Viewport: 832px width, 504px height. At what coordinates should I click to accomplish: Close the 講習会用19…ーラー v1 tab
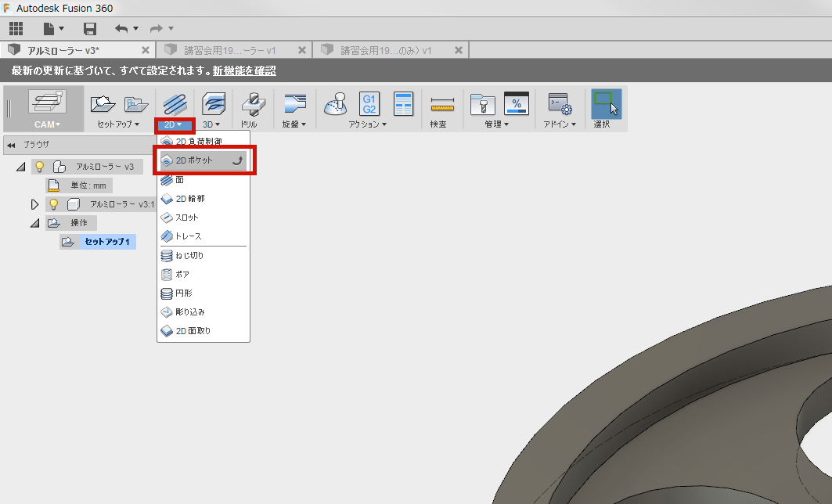point(302,50)
